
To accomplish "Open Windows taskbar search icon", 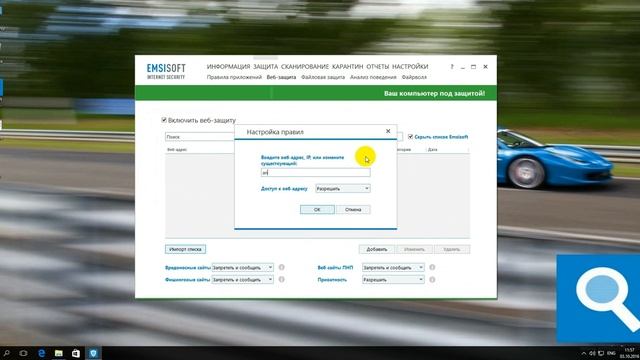I will [7, 353].
